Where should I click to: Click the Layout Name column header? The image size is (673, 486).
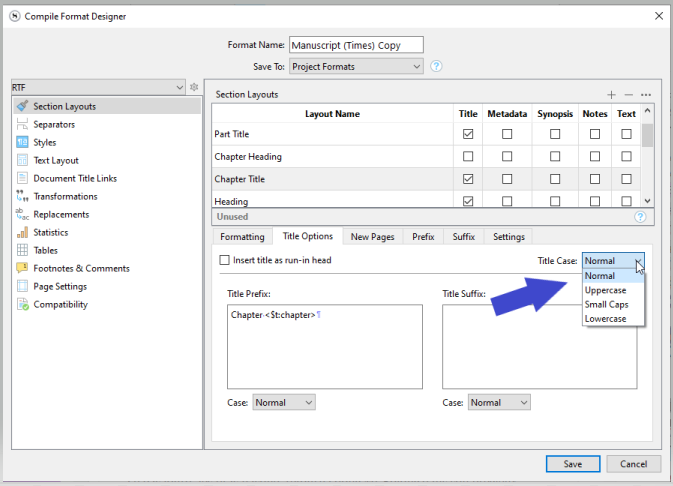(x=332, y=114)
